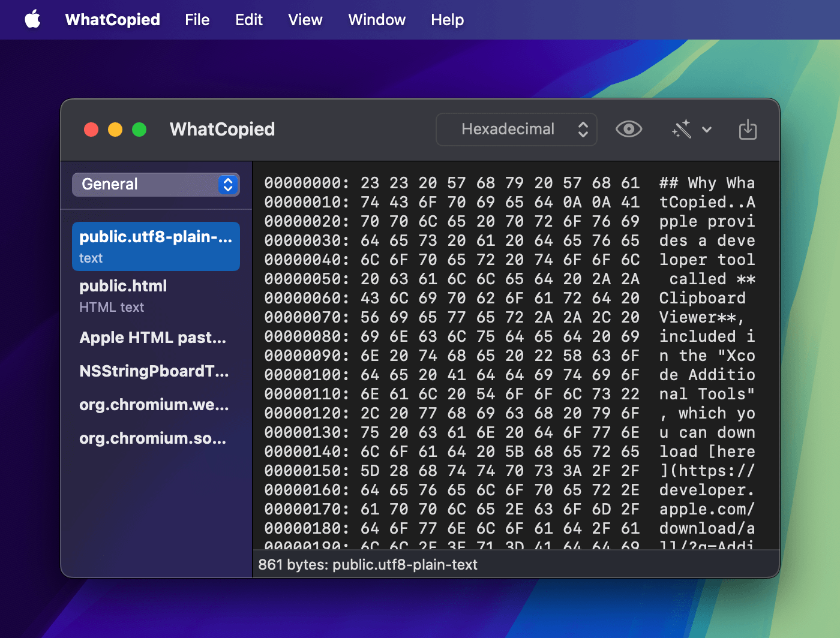
Task: Select the org.chromium.so... item
Action: (x=156, y=438)
